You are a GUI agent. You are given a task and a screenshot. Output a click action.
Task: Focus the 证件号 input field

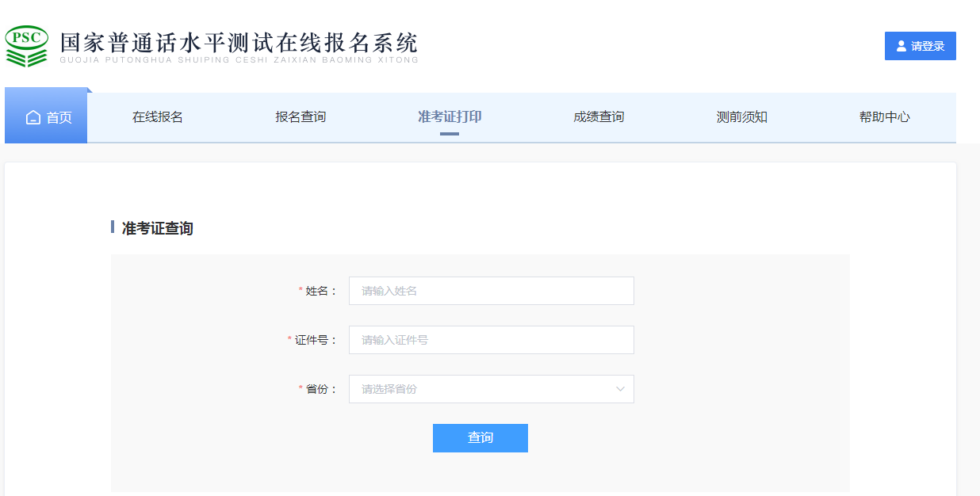point(492,340)
